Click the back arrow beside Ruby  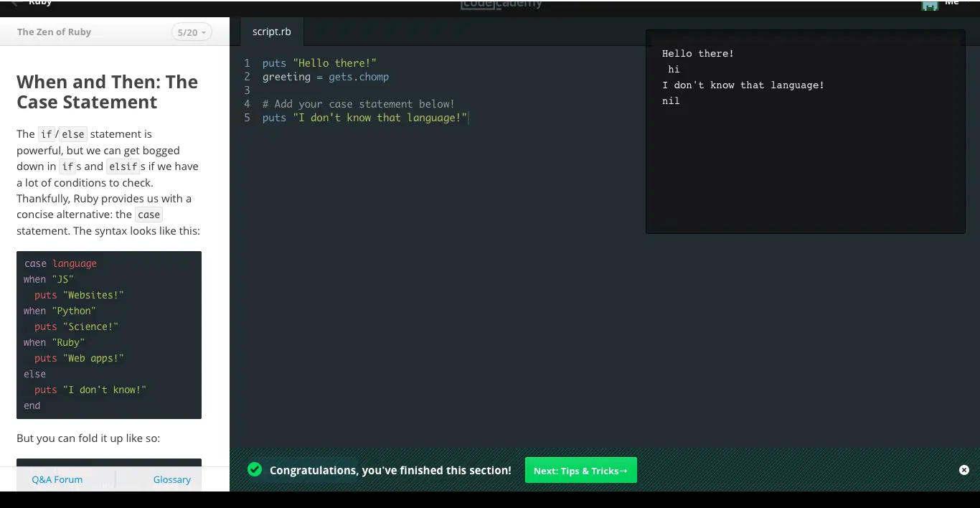tap(14, 4)
